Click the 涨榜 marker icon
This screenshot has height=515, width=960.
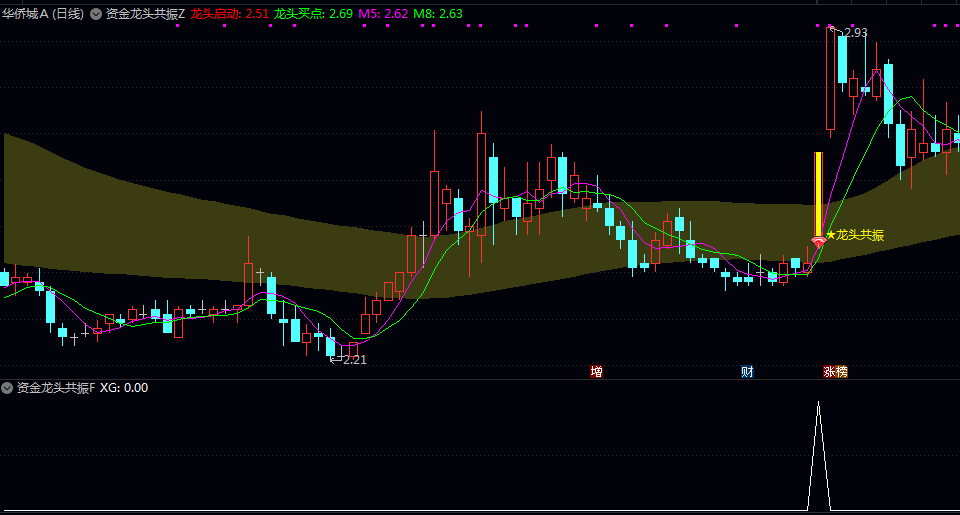pyautogui.click(x=835, y=371)
